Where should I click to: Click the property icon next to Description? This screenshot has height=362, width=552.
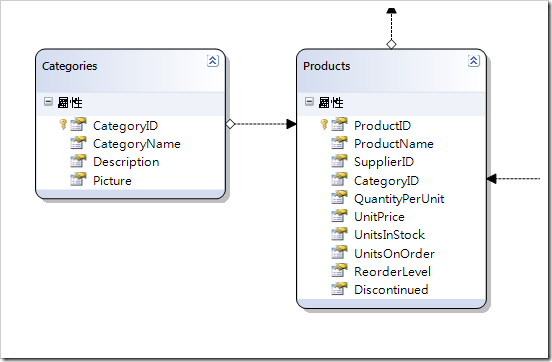[x=78, y=161]
